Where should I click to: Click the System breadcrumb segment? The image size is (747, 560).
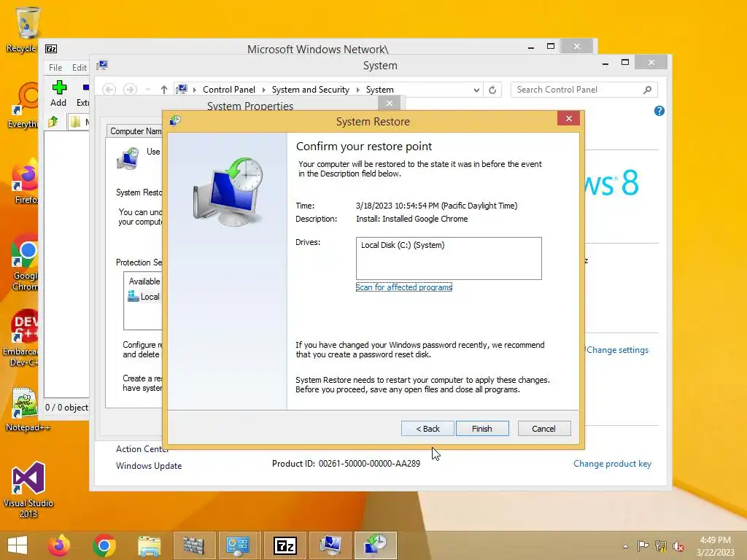pos(379,90)
